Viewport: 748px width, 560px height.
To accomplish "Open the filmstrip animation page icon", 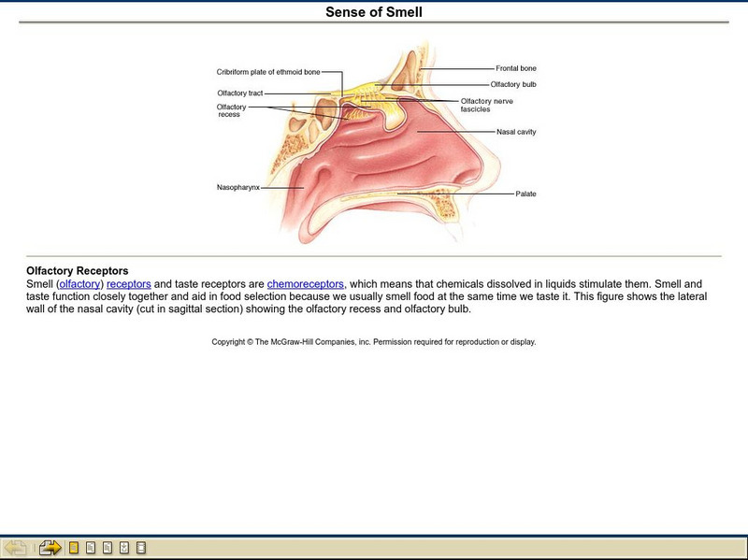I will point(140,547).
